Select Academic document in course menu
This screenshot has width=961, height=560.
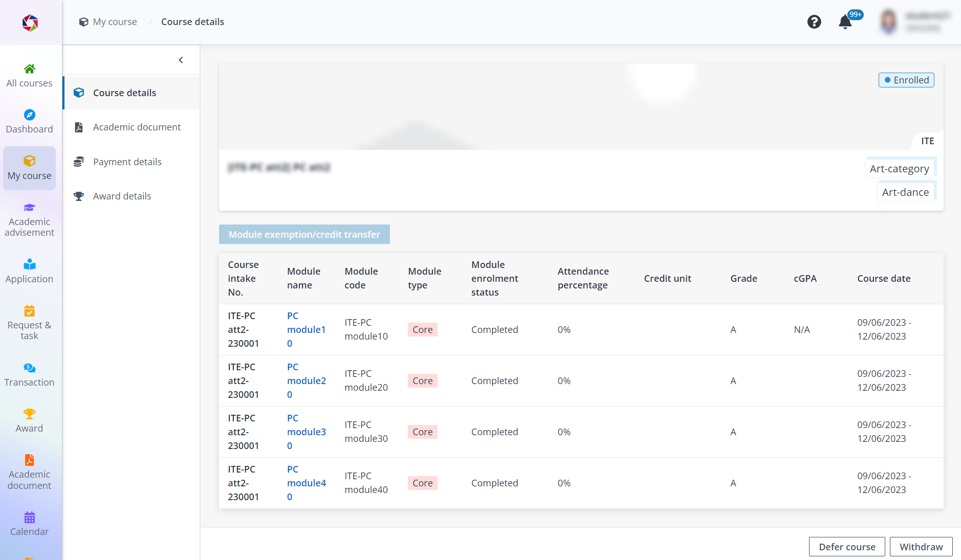click(137, 127)
